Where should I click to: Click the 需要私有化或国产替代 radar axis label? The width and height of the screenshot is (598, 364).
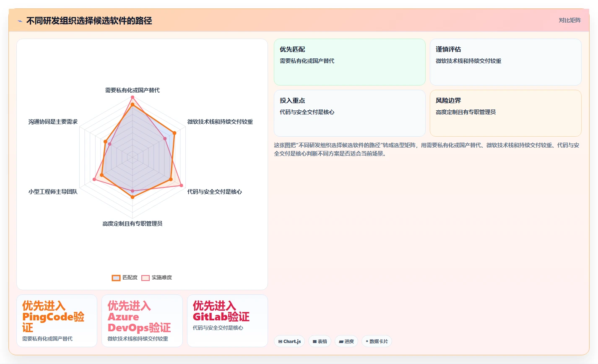133,90
